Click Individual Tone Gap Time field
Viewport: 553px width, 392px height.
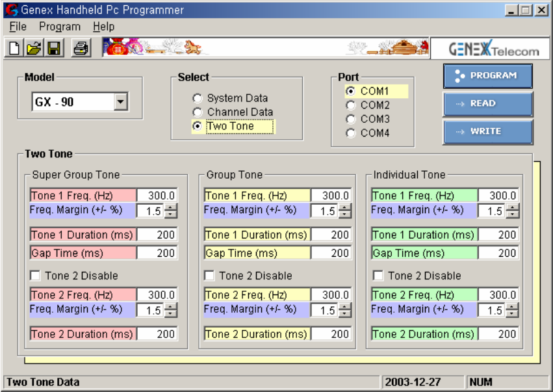tap(498, 253)
